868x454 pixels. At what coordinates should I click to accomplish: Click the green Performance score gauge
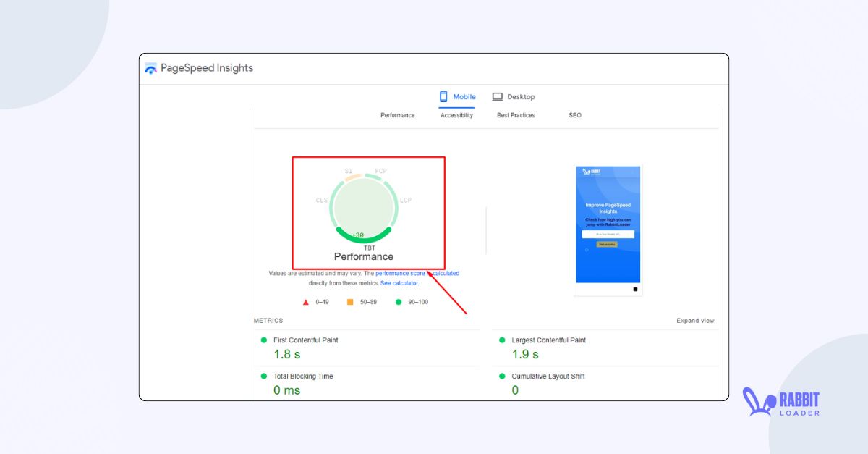pos(362,208)
